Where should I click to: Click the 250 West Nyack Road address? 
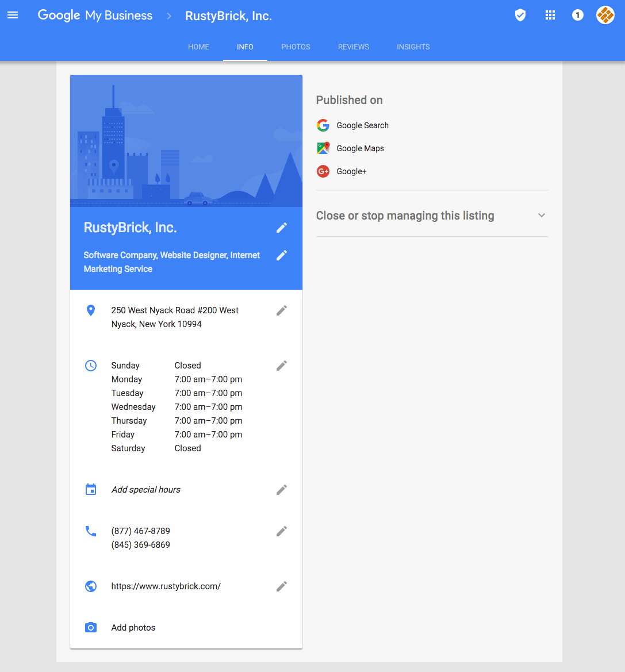point(175,317)
